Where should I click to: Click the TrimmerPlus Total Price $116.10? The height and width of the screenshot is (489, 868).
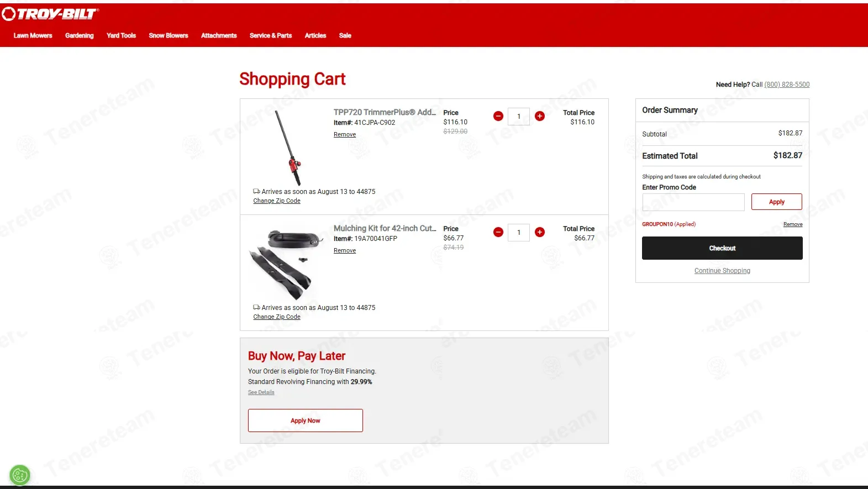pos(582,122)
